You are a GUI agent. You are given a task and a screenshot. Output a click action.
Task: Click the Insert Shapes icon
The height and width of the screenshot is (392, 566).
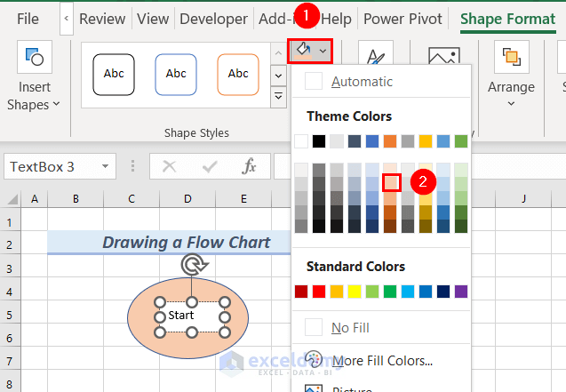point(34,57)
